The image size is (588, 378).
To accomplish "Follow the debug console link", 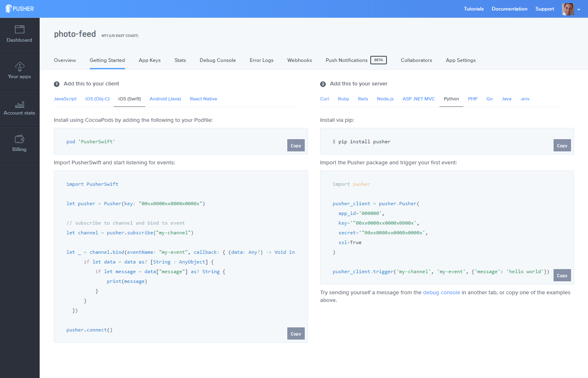I will tap(441, 293).
